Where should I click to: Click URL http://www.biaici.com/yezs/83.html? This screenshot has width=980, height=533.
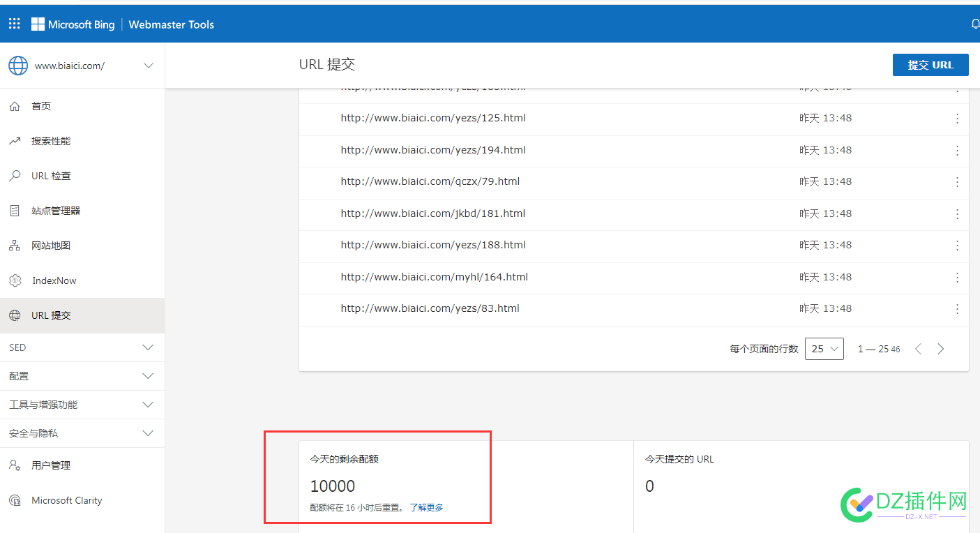(x=430, y=308)
